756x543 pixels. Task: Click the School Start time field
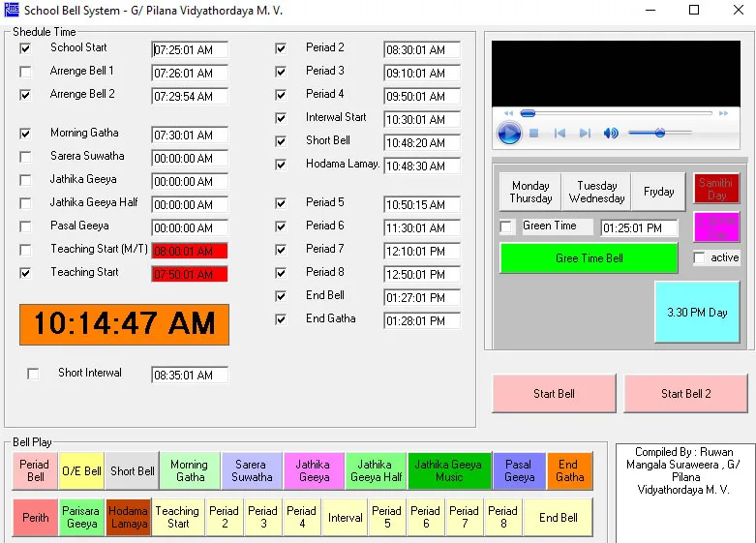[189, 49]
